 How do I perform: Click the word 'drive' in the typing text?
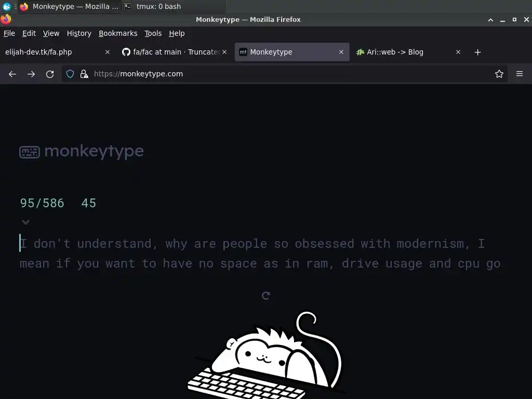tap(360, 263)
